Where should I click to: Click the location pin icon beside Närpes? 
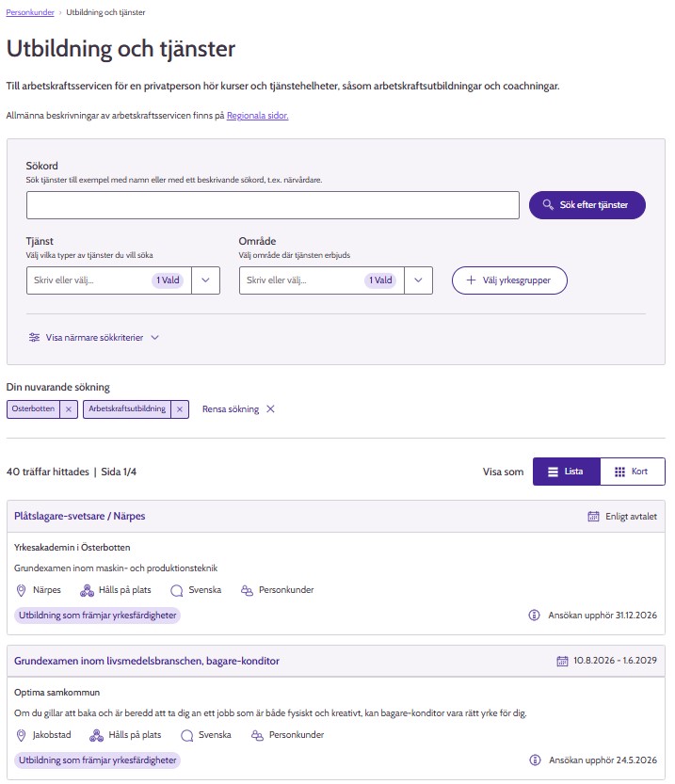[x=22, y=590]
